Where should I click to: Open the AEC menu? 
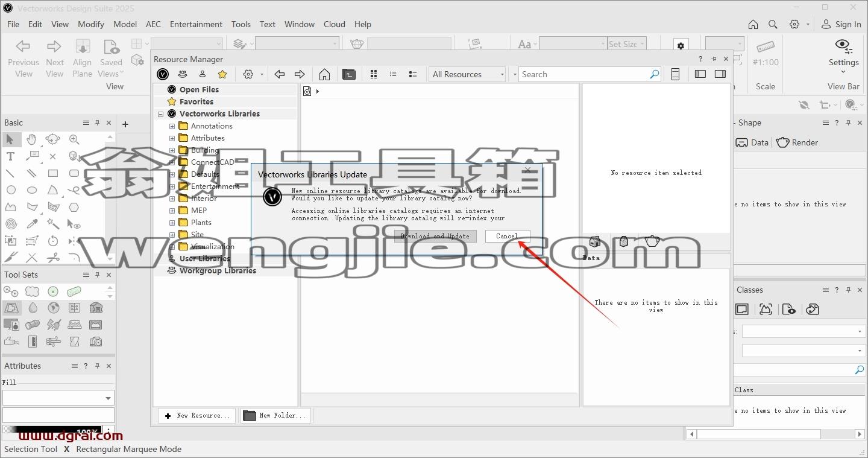[x=153, y=24]
